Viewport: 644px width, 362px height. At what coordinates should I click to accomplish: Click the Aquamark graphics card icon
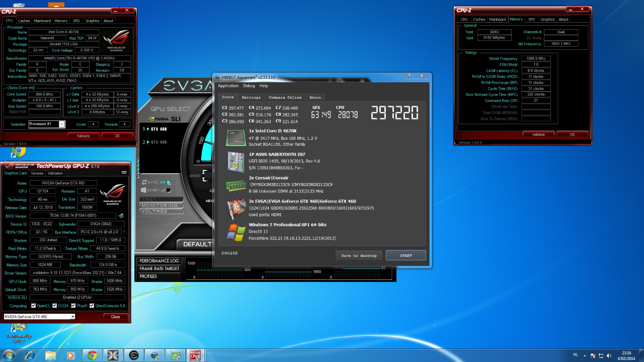click(235, 208)
